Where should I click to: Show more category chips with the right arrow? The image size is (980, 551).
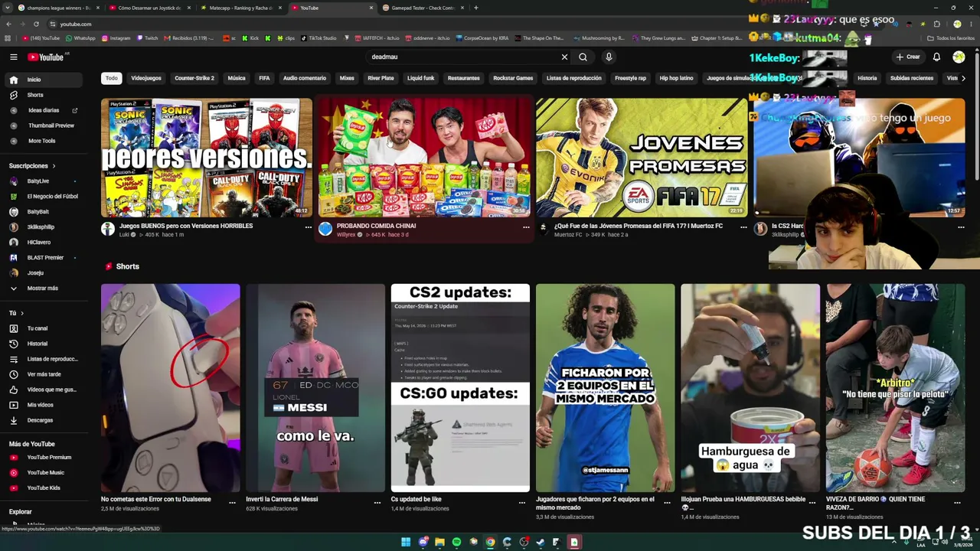962,78
